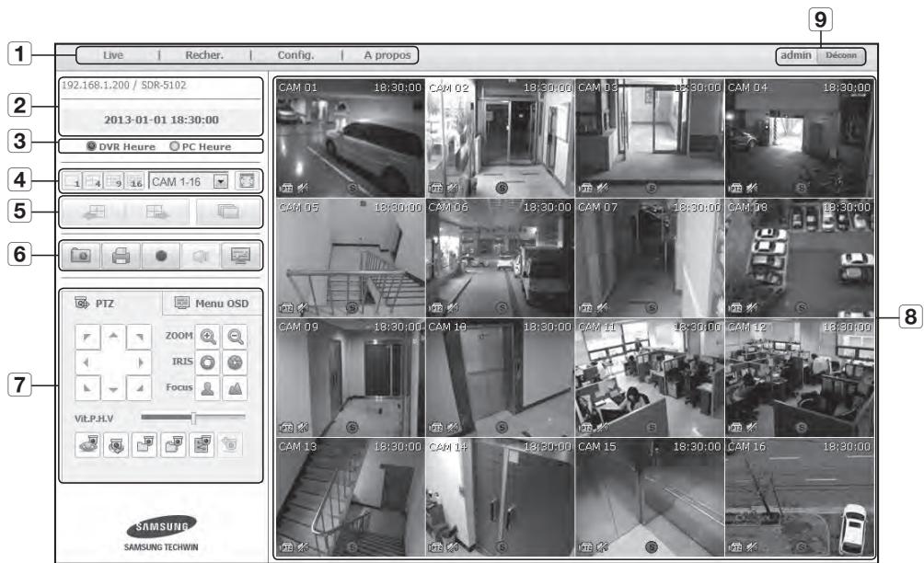Viewport: 924px width, 563px height.
Task: Capture a snapshot of the video
Action: 81,256
